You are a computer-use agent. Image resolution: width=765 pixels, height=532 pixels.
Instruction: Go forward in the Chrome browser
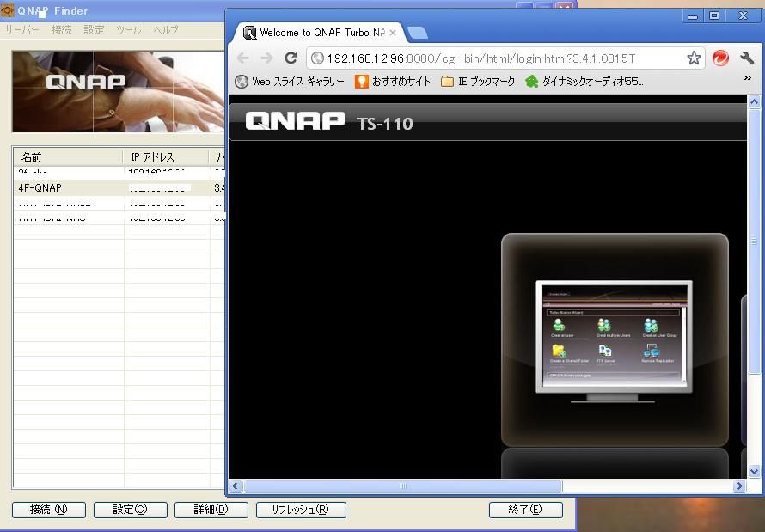[266, 58]
